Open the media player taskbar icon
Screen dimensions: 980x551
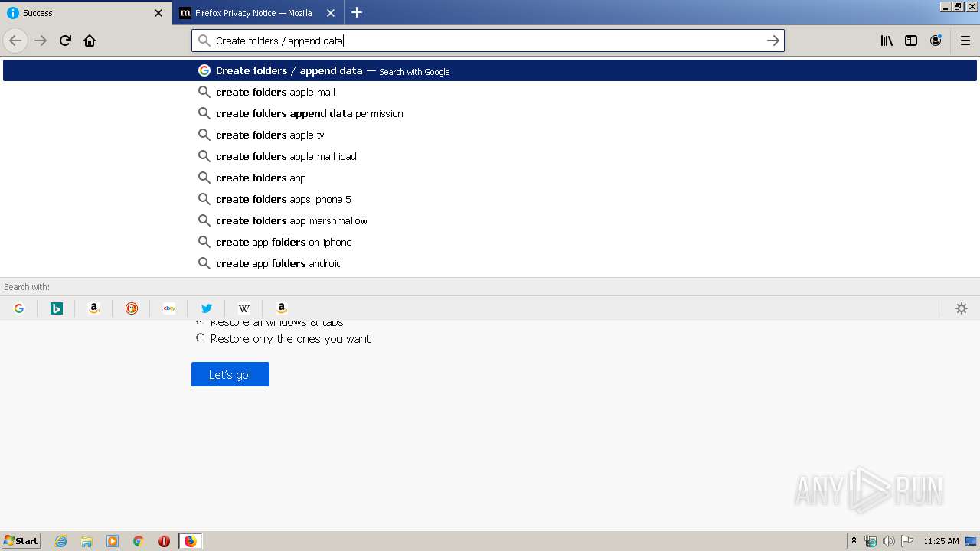pyautogui.click(x=113, y=541)
